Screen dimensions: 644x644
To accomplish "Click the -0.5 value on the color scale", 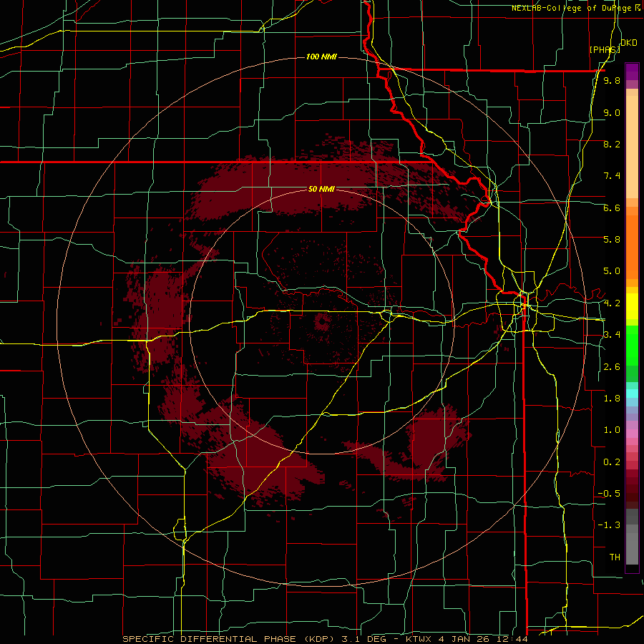I will (609, 494).
